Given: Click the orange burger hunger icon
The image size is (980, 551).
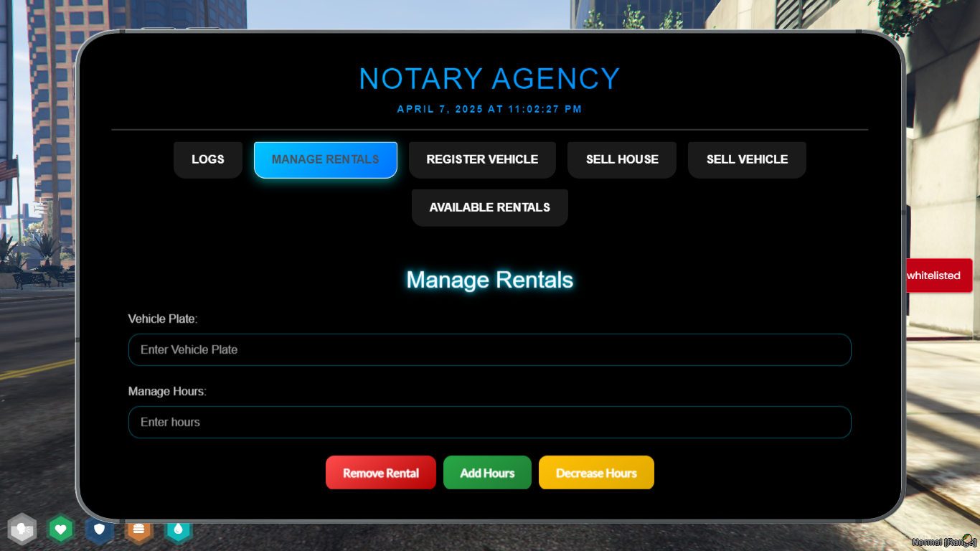Looking at the screenshot, I should [138, 530].
